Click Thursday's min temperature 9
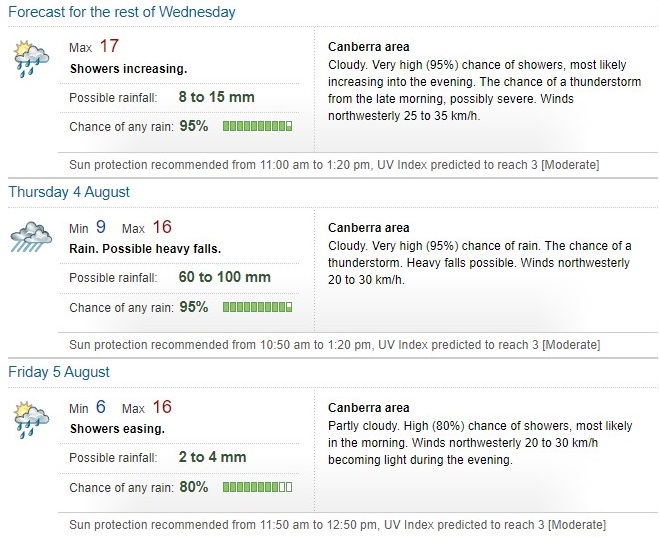 (x=101, y=227)
